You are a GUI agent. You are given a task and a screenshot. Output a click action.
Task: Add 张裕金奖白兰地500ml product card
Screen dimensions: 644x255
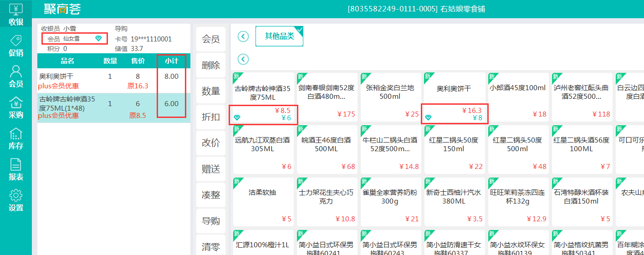tap(390, 97)
